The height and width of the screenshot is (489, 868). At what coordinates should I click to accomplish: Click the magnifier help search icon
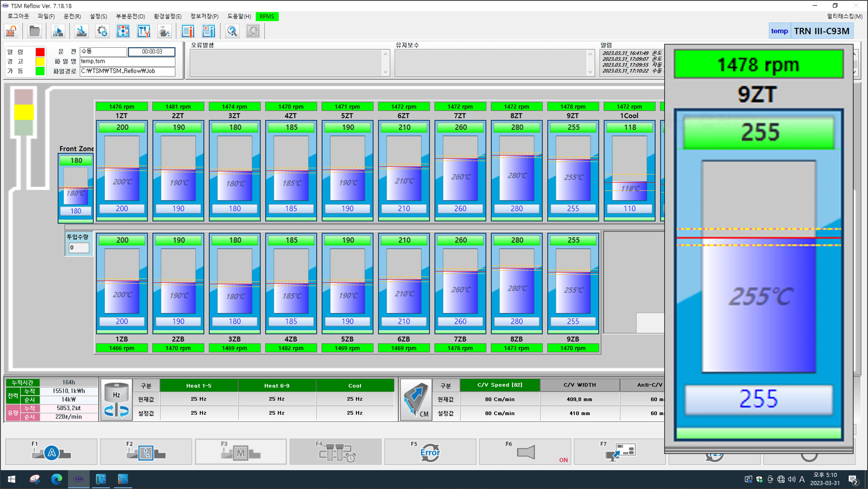(x=232, y=31)
